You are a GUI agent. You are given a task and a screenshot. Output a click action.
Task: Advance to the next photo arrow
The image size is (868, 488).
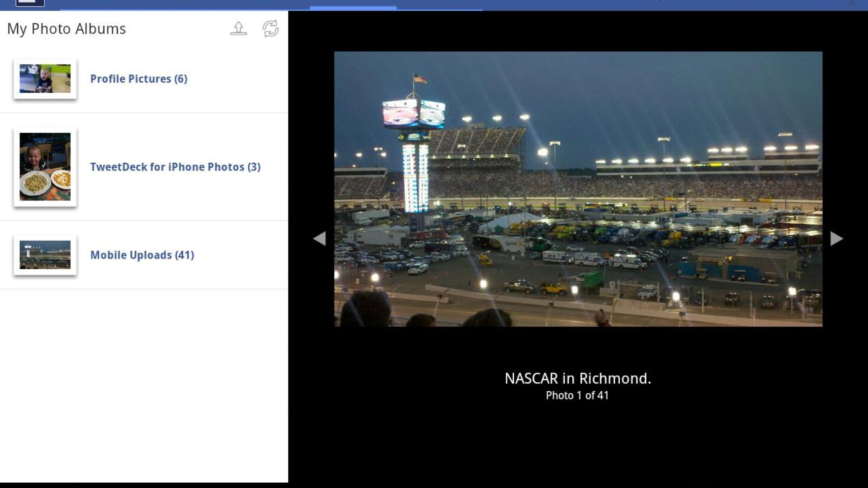[x=836, y=238]
